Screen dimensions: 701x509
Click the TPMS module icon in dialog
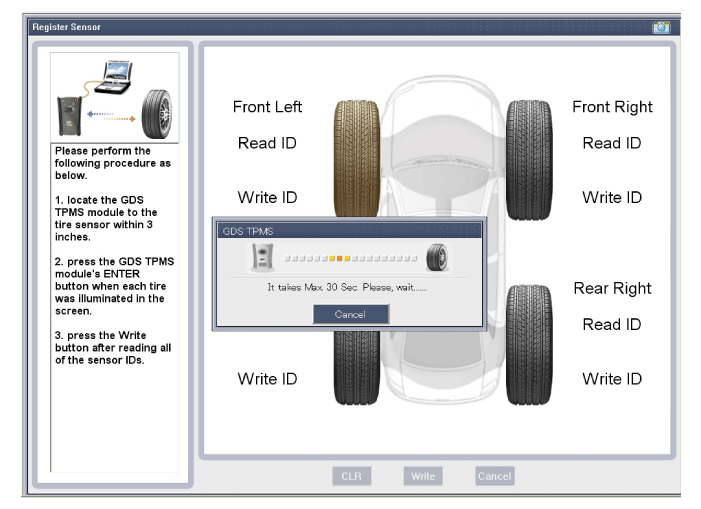tap(261, 259)
